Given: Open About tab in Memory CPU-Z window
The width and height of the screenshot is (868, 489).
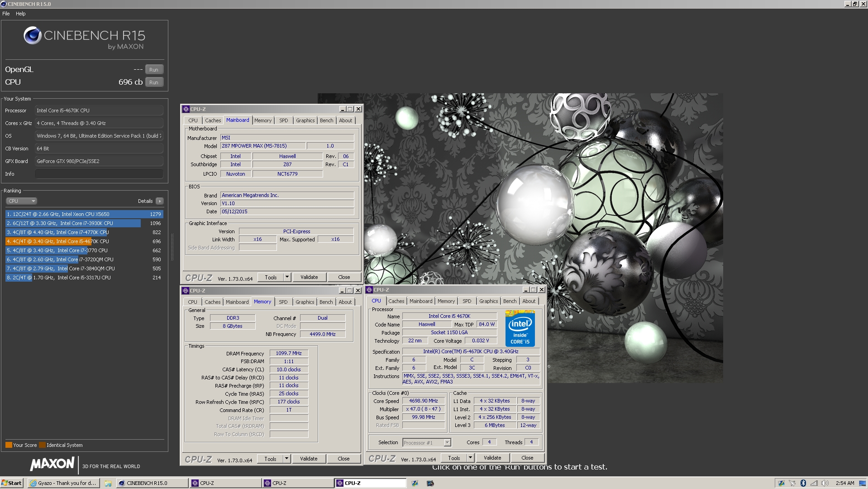Looking at the screenshot, I should pos(345,302).
